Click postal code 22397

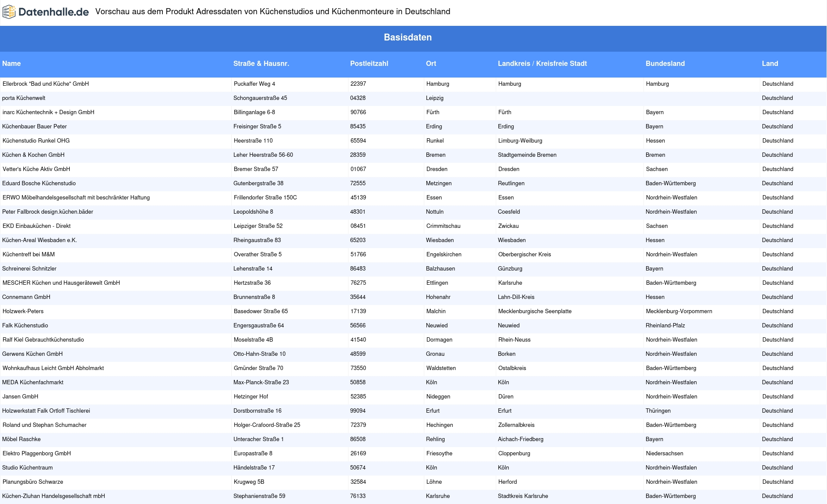(358, 84)
